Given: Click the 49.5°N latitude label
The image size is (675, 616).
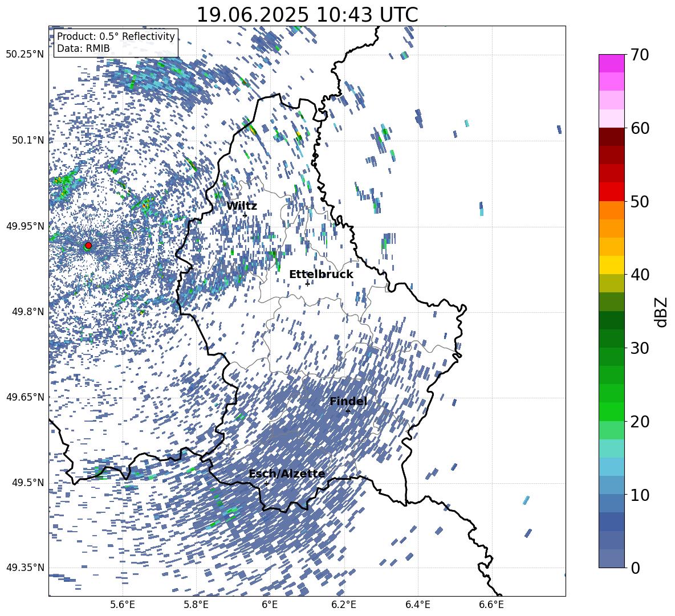Looking at the screenshot, I should [29, 482].
